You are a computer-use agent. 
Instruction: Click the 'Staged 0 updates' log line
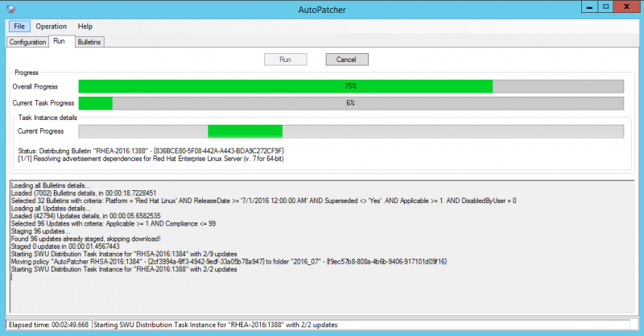[65, 247]
